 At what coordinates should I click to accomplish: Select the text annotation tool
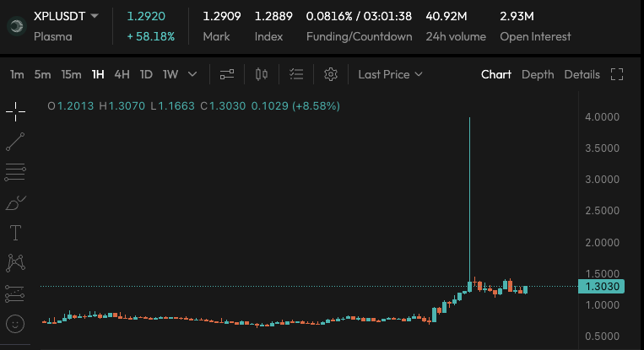(x=15, y=232)
